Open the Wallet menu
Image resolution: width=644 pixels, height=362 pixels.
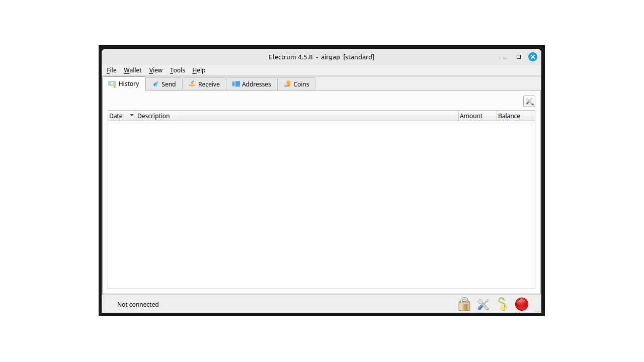pos(132,70)
